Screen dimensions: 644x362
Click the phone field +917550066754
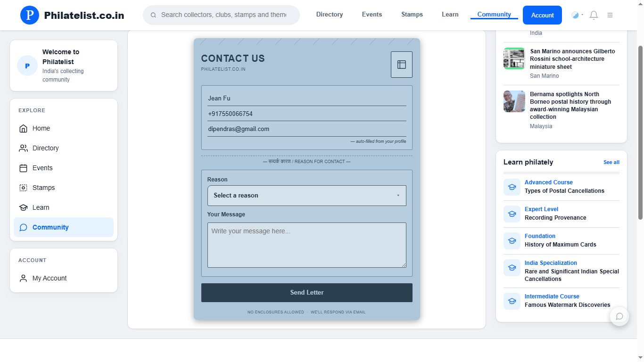307,114
